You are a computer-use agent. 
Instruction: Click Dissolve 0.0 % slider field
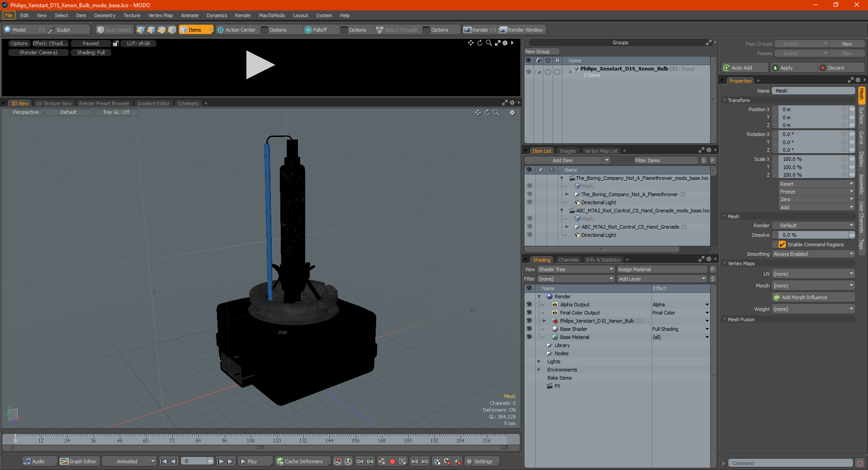[x=813, y=235]
